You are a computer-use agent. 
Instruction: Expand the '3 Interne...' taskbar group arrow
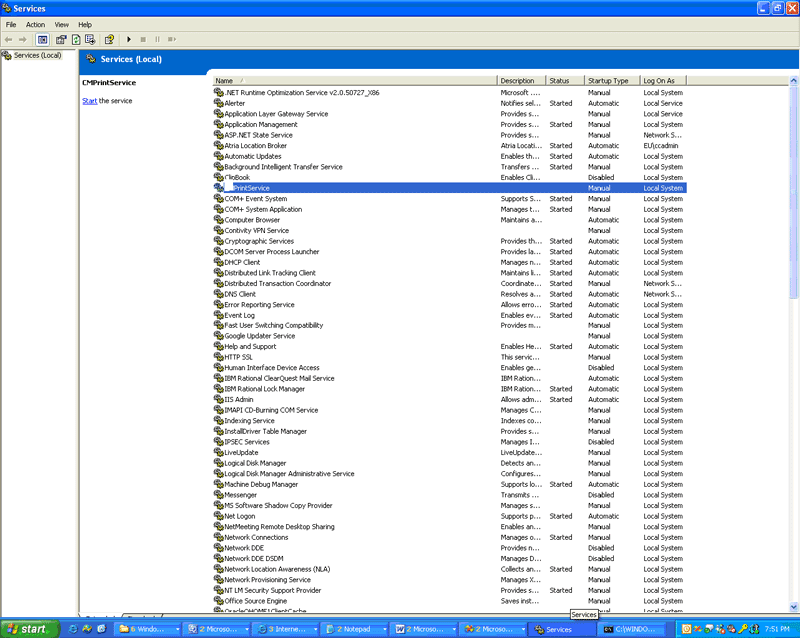[315, 629]
